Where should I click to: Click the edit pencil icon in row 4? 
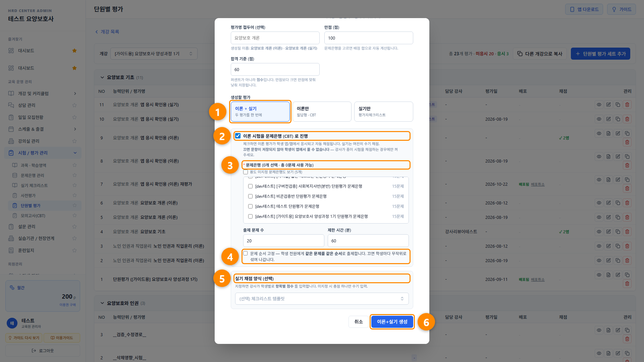tap(608, 232)
